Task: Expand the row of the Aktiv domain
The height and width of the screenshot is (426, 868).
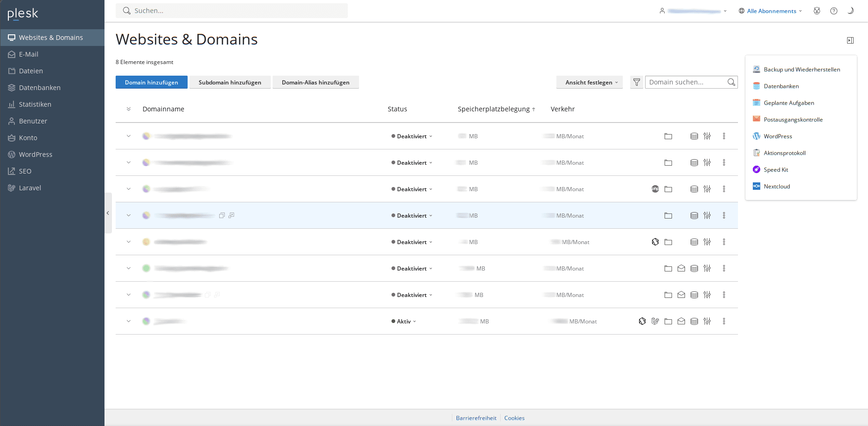Action: pyautogui.click(x=129, y=321)
